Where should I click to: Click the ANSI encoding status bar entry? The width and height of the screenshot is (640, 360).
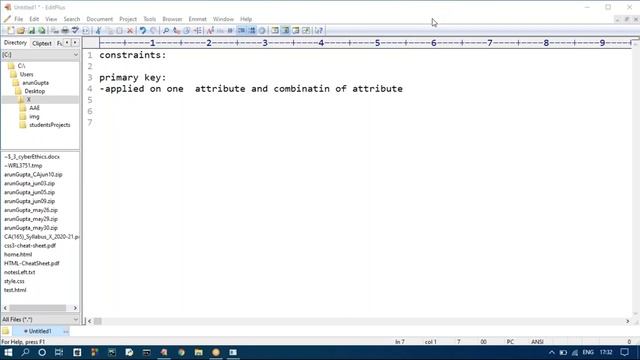(537, 342)
